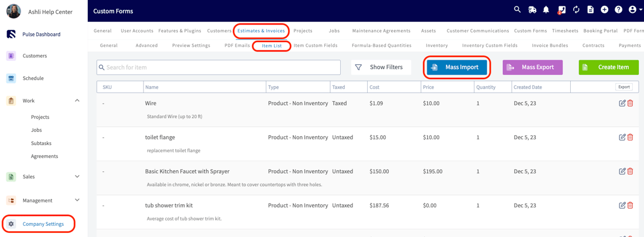
Task: Switch to the Customer Communications tab
Action: 478,31
